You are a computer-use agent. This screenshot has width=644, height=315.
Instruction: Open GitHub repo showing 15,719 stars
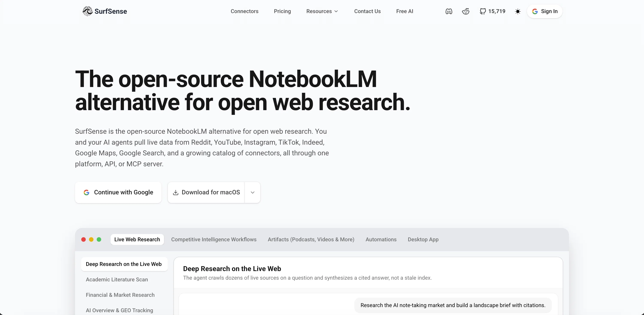coord(492,12)
